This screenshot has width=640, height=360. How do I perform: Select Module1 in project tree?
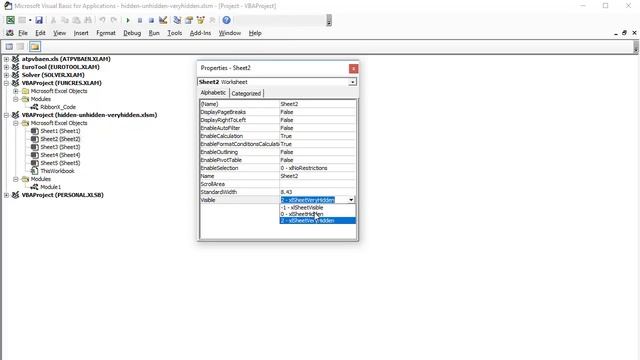tap(51, 187)
